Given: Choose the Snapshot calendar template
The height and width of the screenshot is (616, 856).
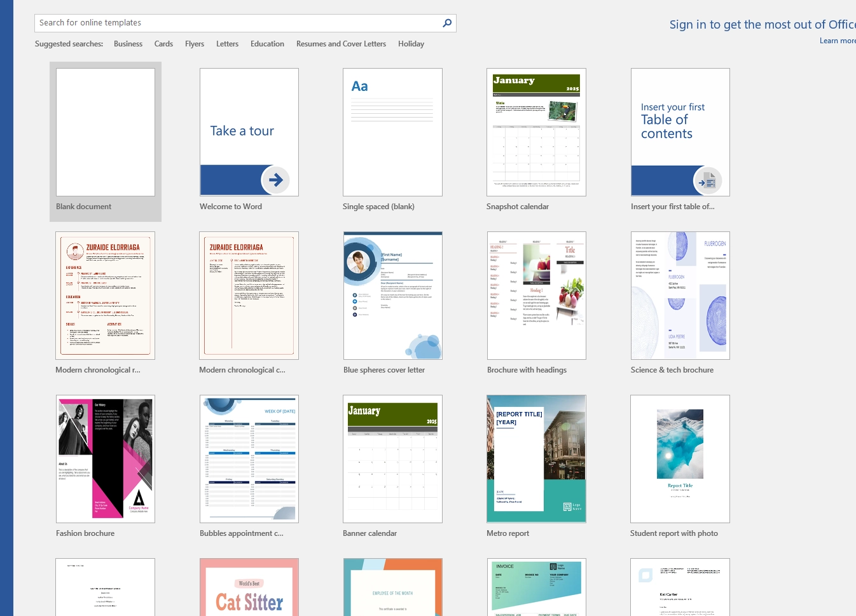Looking at the screenshot, I should pos(536,132).
